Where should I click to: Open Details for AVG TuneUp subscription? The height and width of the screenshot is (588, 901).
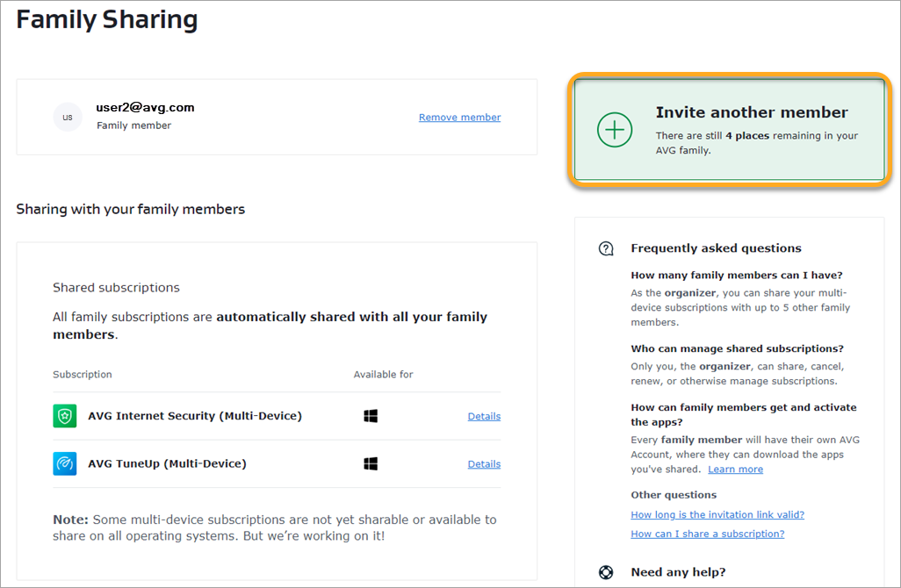[x=484, y=464]
